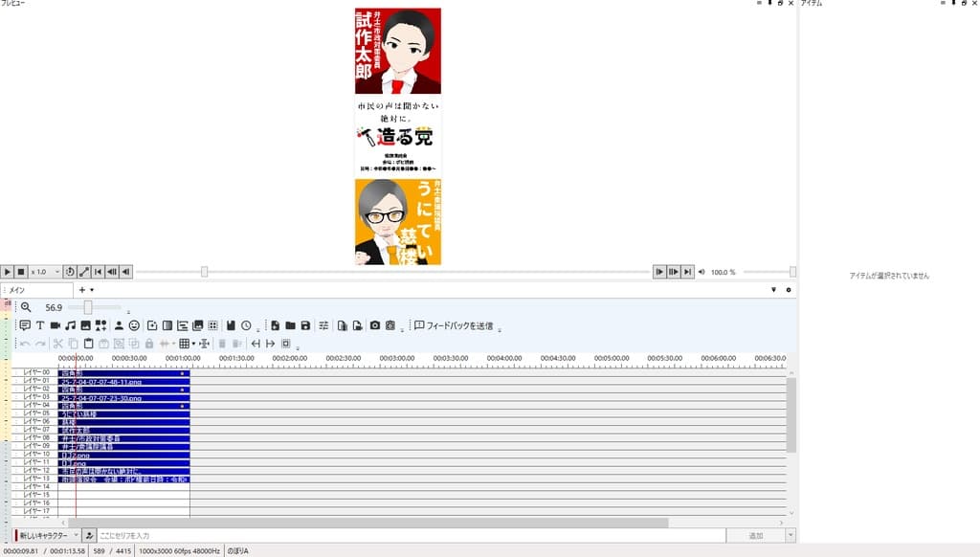Add a character standing-picture item
Viewport: 980px width, 557px height.
point(119,325)
